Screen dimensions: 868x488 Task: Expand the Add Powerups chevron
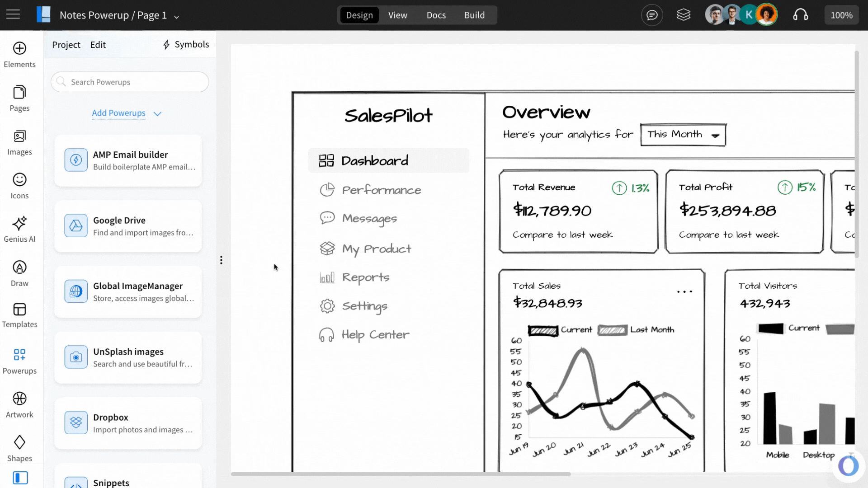click(x=157, y=114)
